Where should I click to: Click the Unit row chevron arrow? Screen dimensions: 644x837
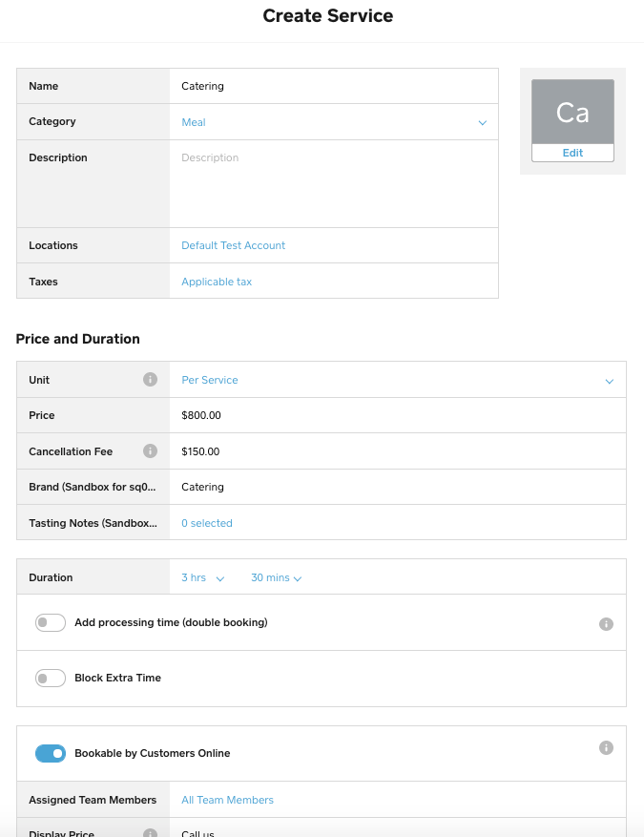(610, 381)
